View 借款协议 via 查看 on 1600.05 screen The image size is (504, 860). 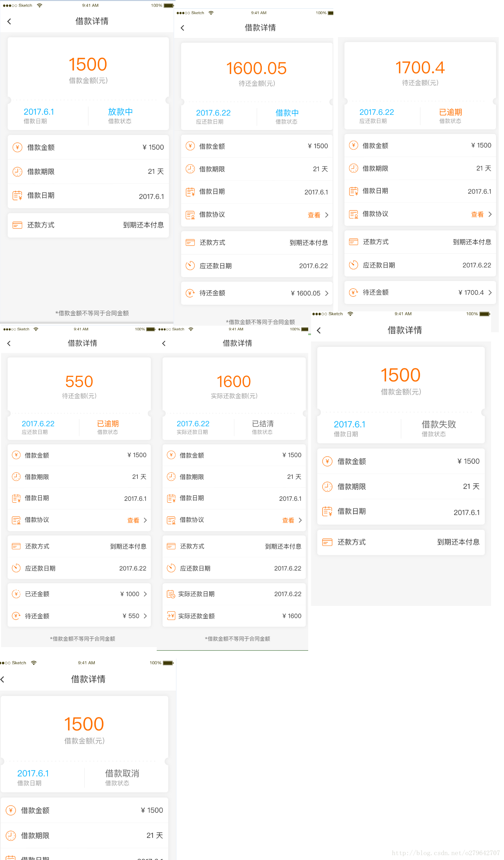coord(314,215)
